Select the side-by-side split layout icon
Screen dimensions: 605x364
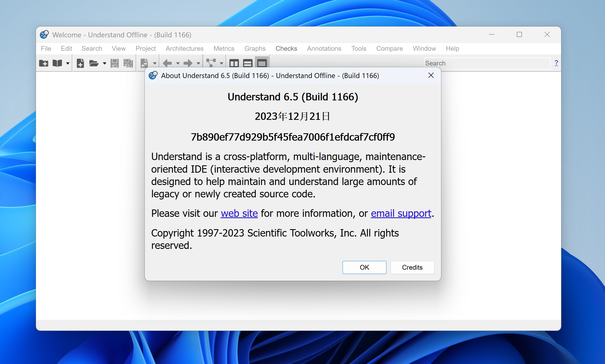[234, 63]
